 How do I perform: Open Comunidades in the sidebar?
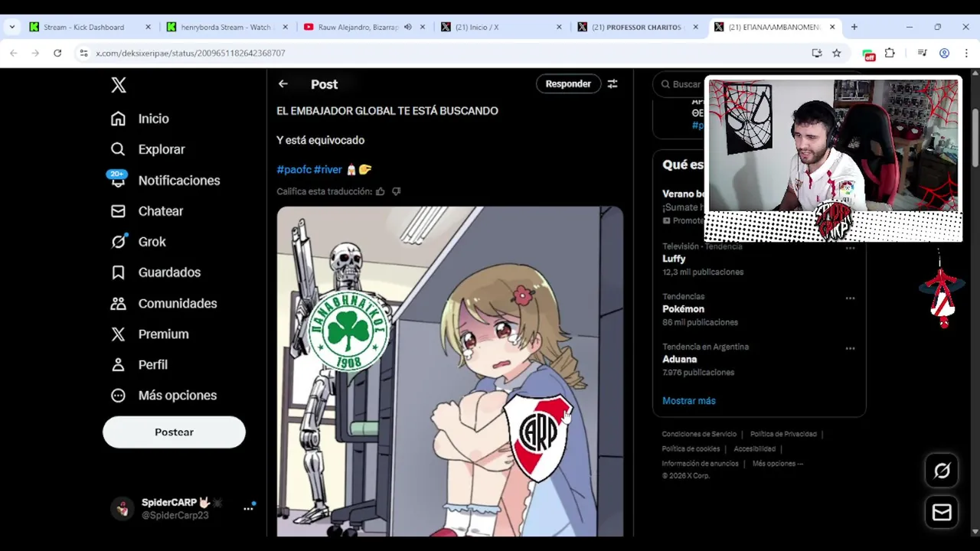(x=163, y=304)
